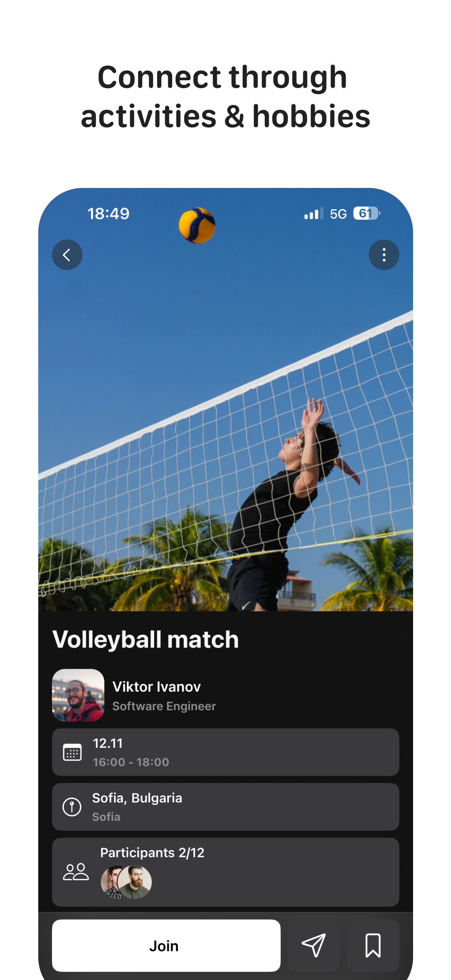Open the Participants 2/12 list

[225, 872]
